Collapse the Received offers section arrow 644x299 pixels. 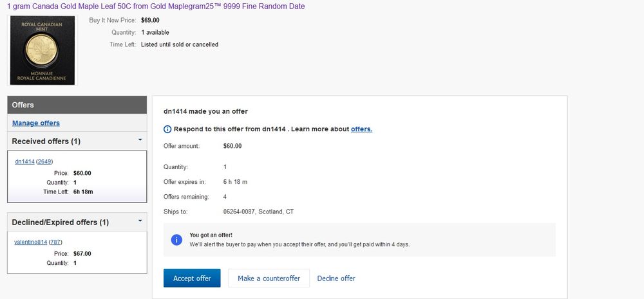pos(140,139)
